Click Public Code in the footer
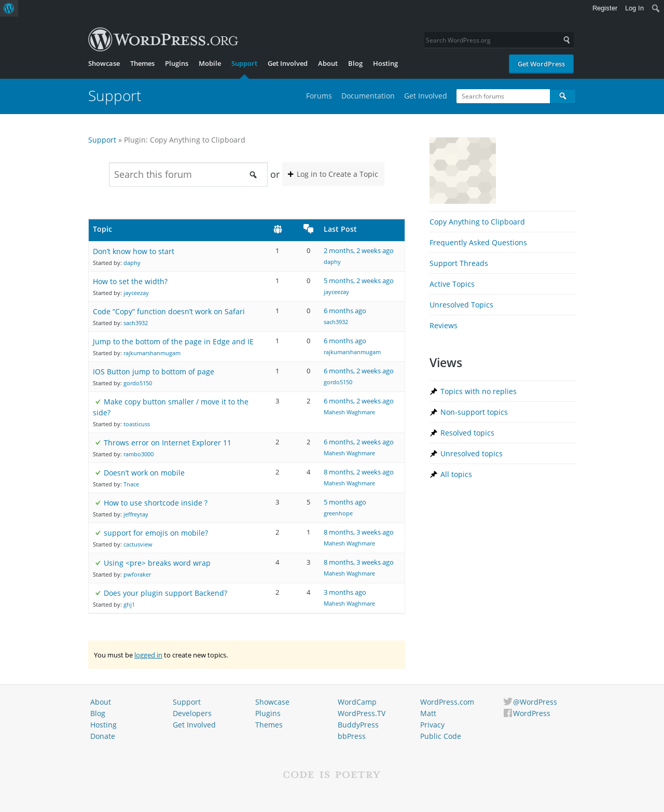The image size is (664, 812). (440, 736)
